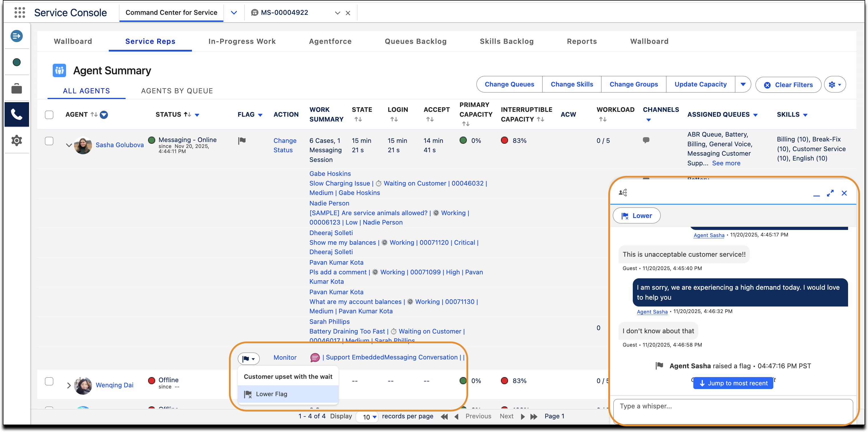Image resolution: width=868 pixels, height=432 pixels.
Task: Click the Monitor link
Action: [x=285, y=357]
